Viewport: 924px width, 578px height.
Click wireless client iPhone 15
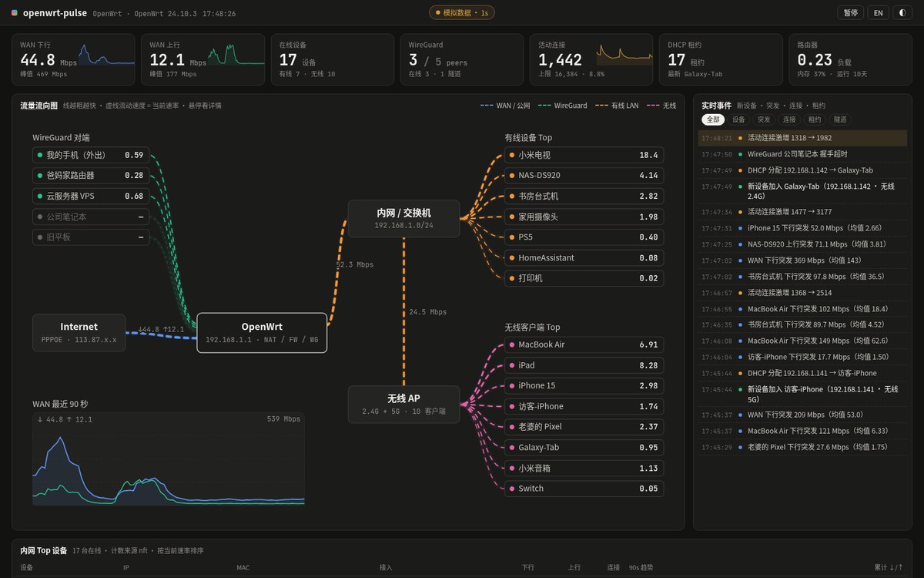click(x=584, y=385)
